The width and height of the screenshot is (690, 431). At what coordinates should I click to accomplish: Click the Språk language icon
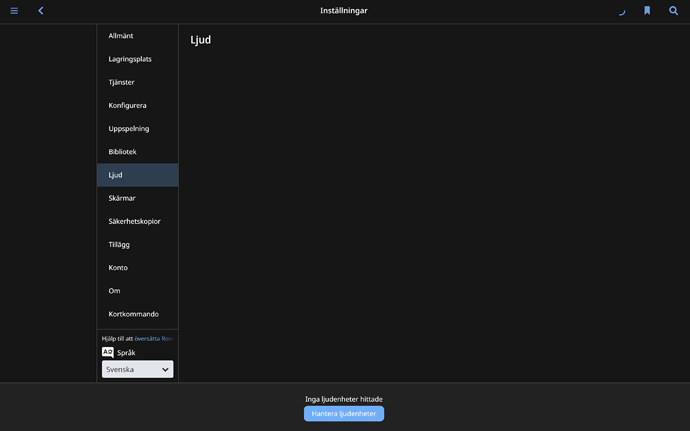coord(108,352)
